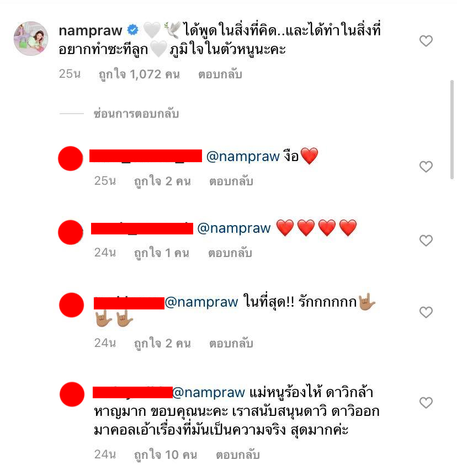Like the reply saying ในที่สุด!! รักกกกกก
This screenshot has width=457, height=476.
pyautogui.click(x=426, y=312)
